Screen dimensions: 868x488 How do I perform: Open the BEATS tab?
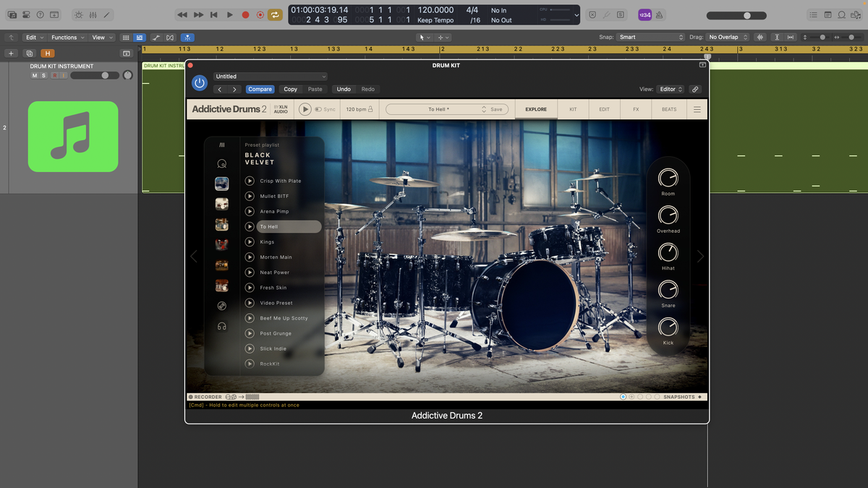669,109
